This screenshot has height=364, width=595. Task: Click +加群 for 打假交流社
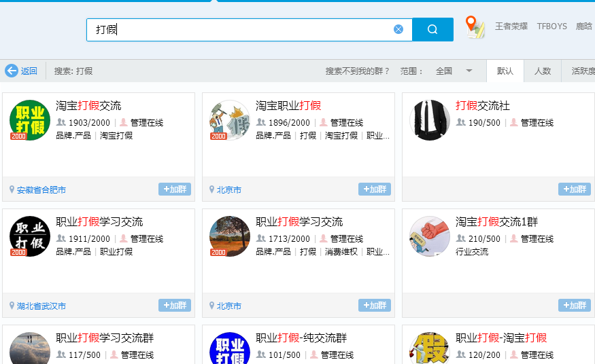(x=575, y=189)
